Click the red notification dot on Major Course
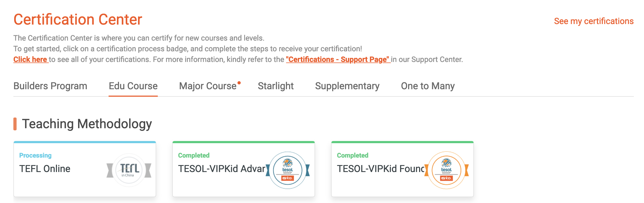 coord(239,83)
